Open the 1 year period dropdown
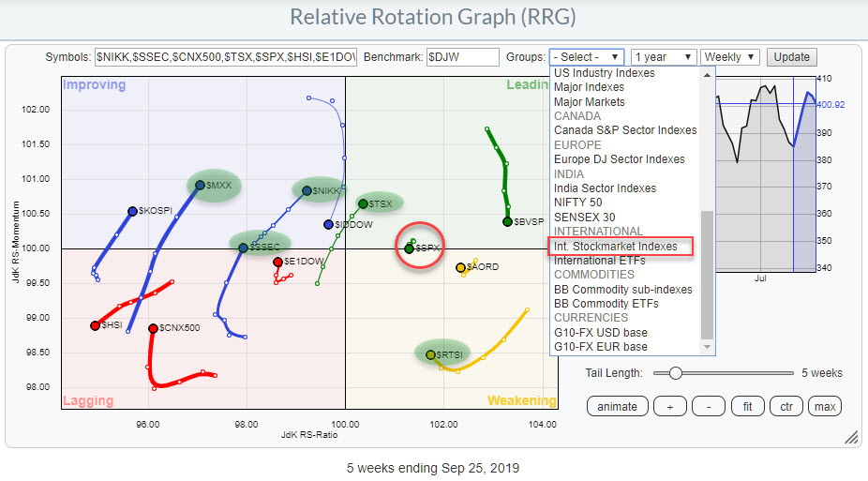This screenshot has height=481, width=868. click(x=664, y=57)
